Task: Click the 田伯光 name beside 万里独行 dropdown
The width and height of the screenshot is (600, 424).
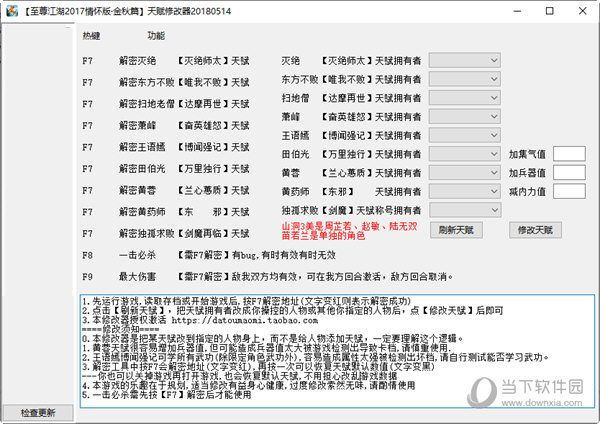Action: [295, 154]
